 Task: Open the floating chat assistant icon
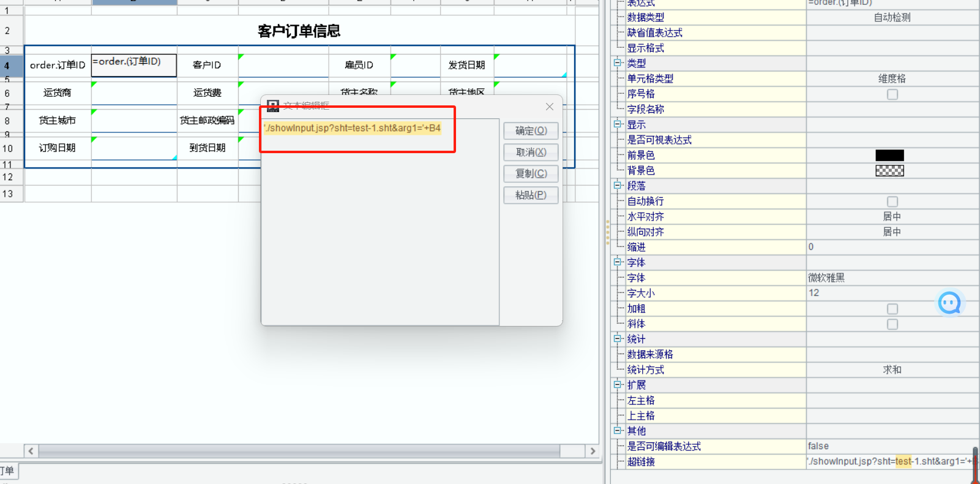[949, 303]
